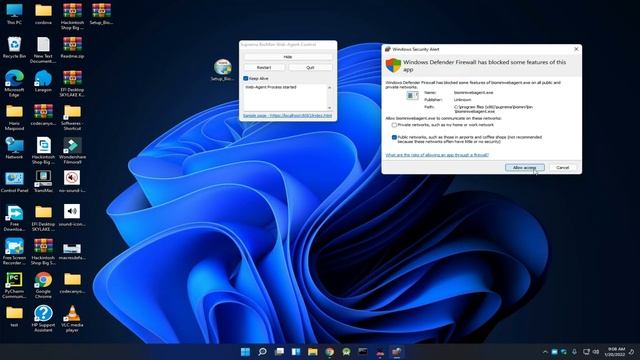
Task: Click Allow access in Security Alert
Action: point(524,168)
